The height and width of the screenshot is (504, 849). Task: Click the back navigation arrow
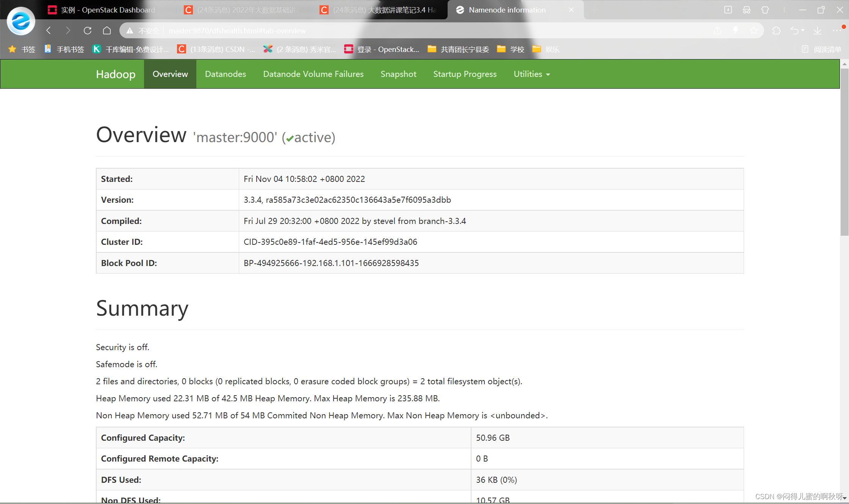tap(49, 31)
